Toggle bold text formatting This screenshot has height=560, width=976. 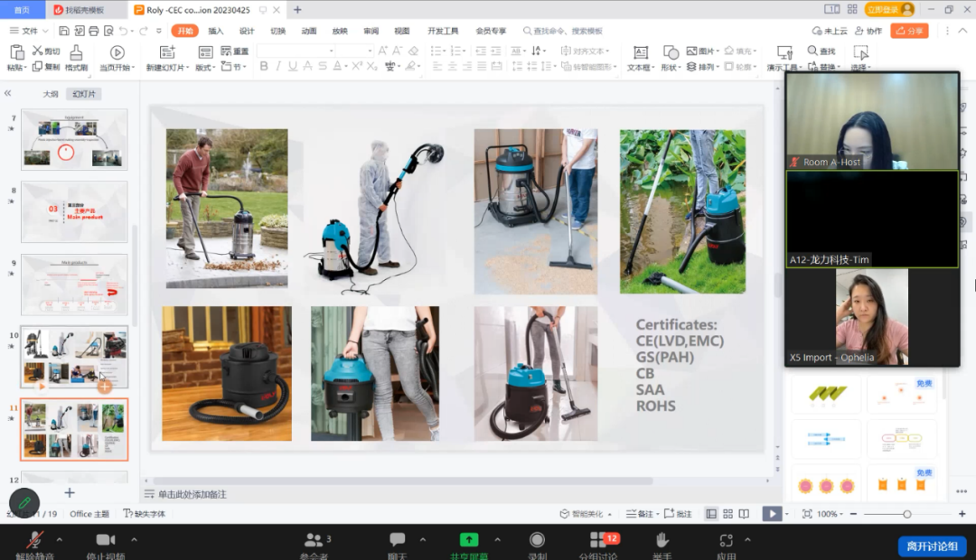[264, 67]
